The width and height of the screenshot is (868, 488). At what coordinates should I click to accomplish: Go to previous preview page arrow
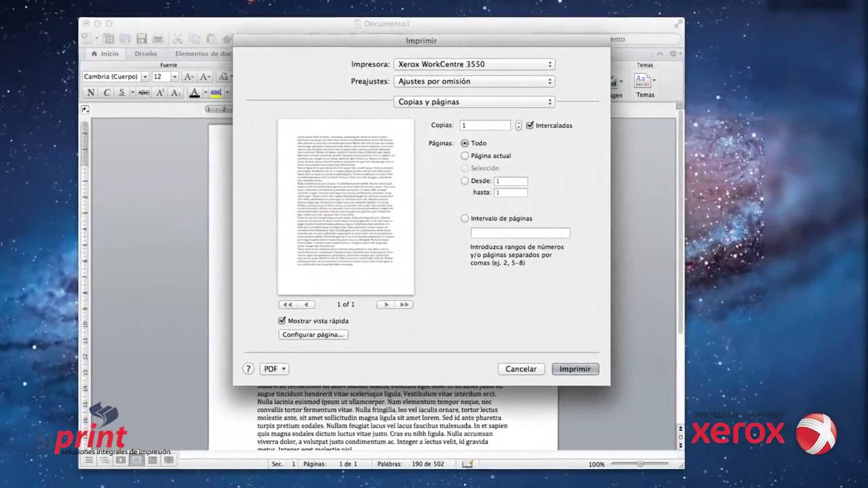[x=307, y=304]
